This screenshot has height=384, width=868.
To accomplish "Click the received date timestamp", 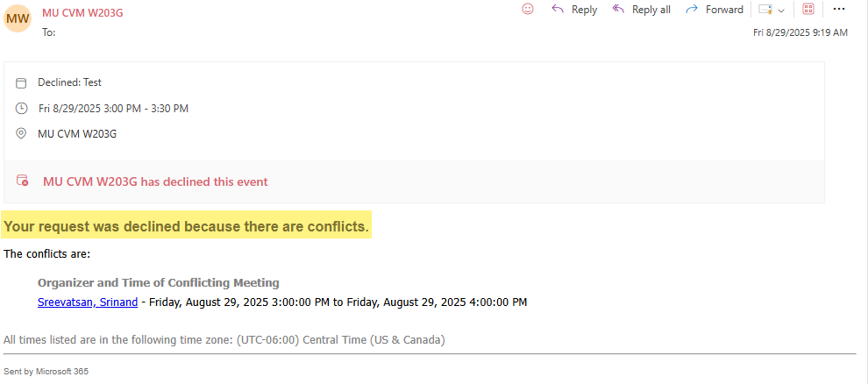I will [800, 32].
